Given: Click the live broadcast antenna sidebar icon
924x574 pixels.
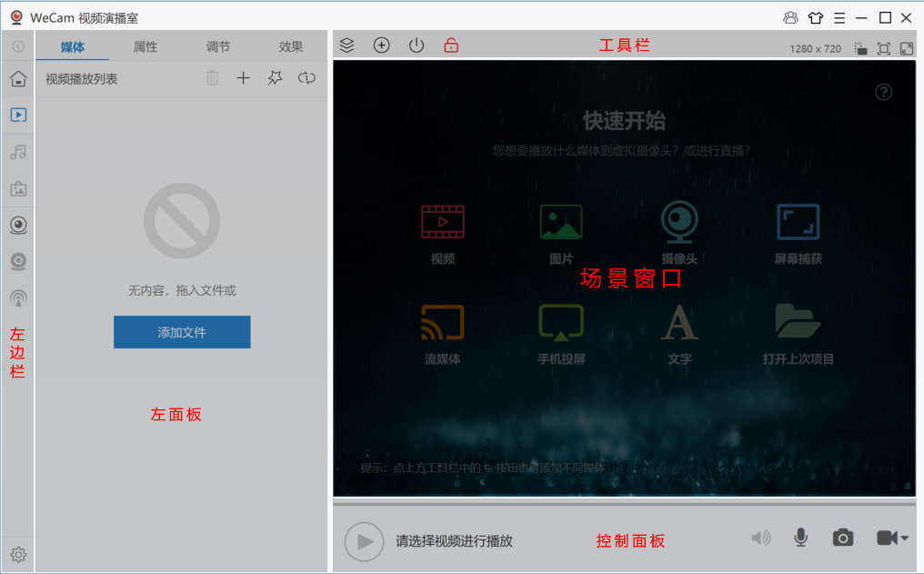Looking at the screenshot, I should click(18, 297).
